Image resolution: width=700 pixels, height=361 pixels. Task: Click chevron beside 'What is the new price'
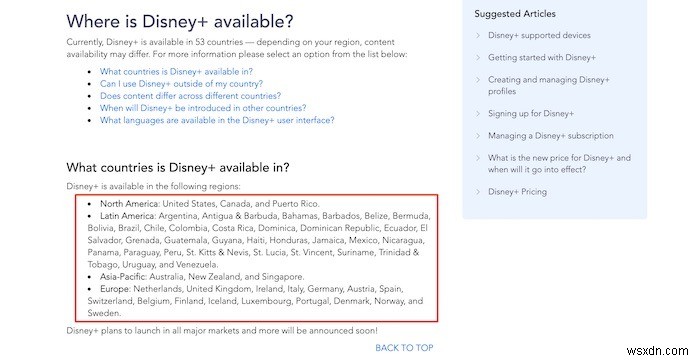pyautogui.click(x=478, y=158)
